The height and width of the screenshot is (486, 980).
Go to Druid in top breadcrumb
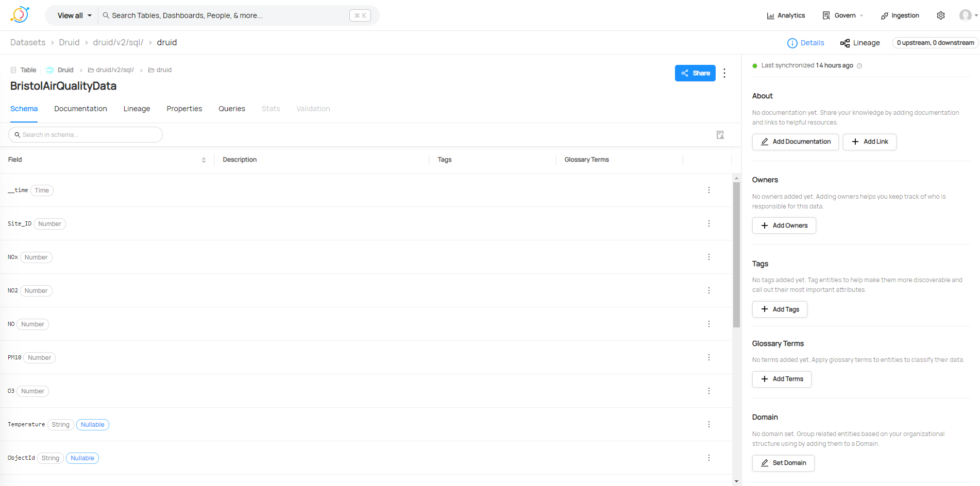click(69, 42)
